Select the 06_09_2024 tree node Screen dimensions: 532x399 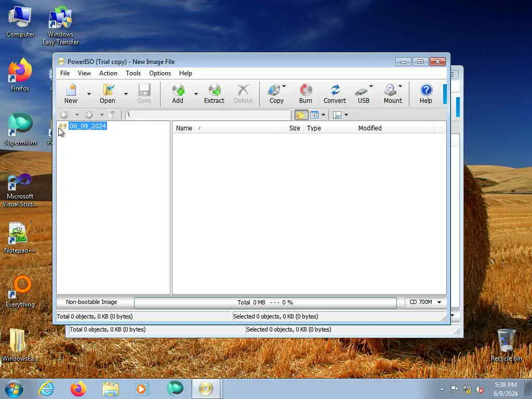(87, 126)
